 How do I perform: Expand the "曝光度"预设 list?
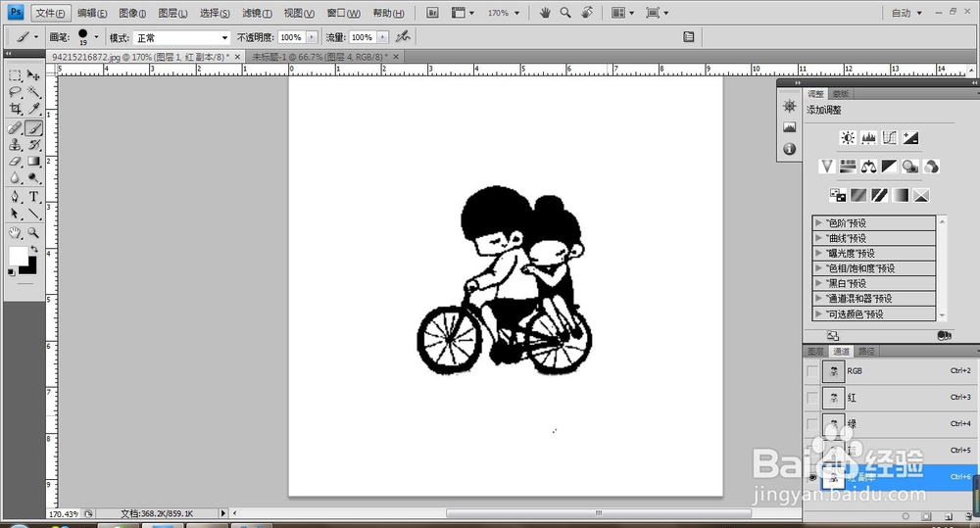click(818, 253)
